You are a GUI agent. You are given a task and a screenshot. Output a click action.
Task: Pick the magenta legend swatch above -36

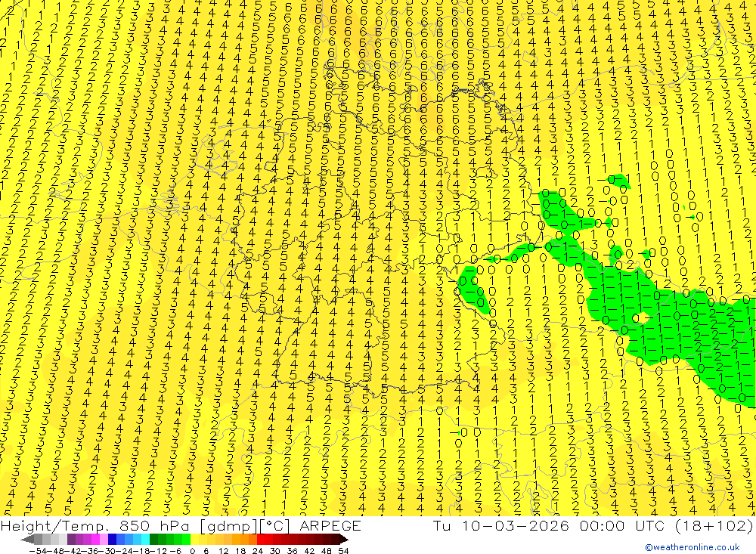[95, 539]
